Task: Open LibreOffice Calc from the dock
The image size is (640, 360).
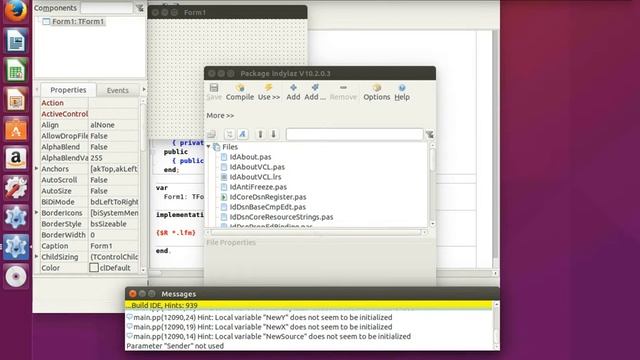Action: coord(16,70)
